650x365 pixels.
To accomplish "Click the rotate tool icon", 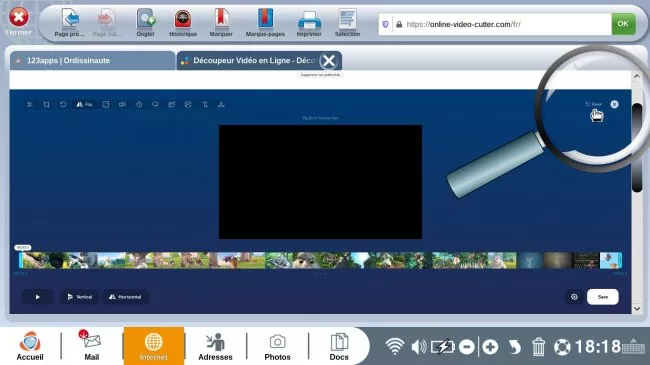I will point(63,105).
